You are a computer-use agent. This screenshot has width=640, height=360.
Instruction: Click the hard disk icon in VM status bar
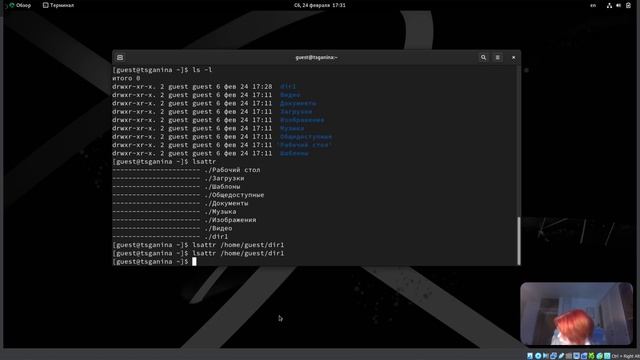point(530,356)
